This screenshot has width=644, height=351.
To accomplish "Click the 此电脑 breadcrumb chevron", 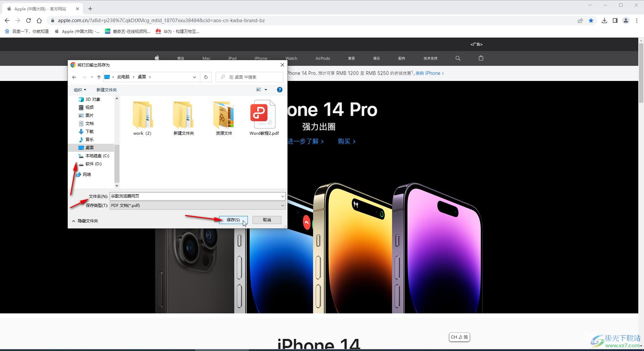I will coord(133,77).
